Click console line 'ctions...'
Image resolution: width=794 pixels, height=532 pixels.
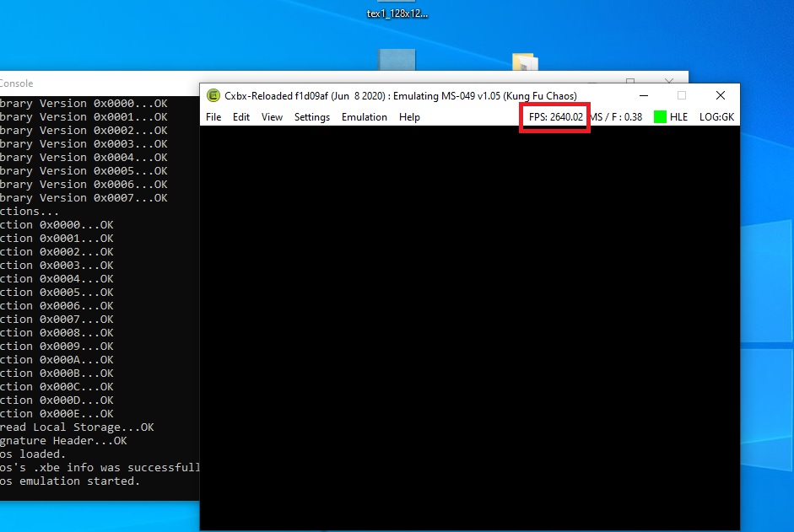[30, 211]
